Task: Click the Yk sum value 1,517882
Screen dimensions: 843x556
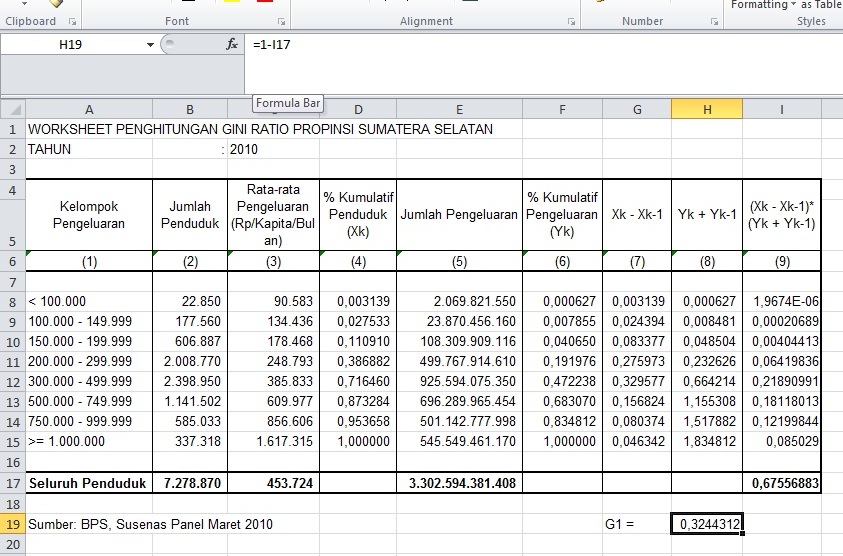Action: 707,421
